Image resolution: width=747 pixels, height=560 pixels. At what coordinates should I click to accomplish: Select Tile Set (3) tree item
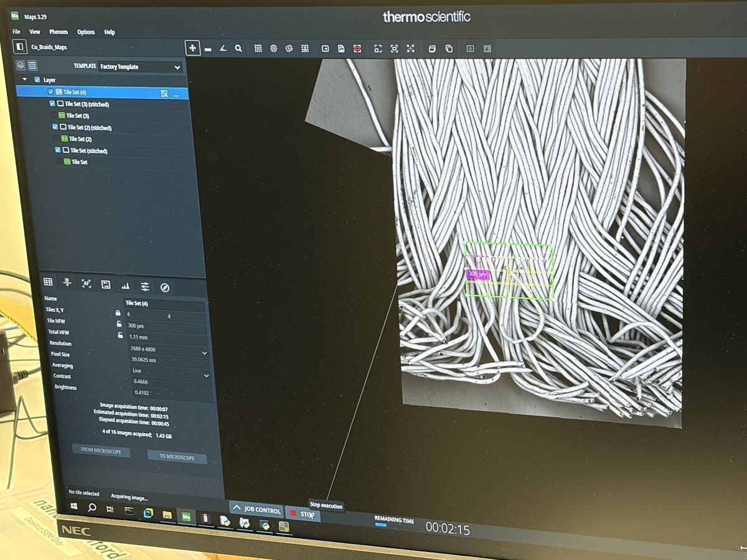78,116
